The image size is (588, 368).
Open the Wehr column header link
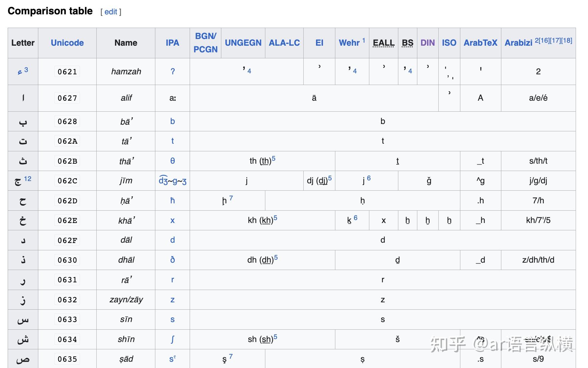349,43
